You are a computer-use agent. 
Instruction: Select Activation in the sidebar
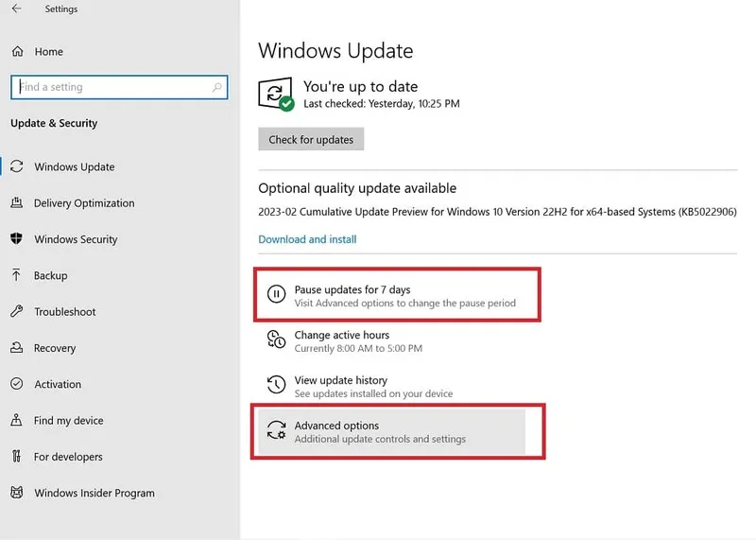(x=58, y=384)
